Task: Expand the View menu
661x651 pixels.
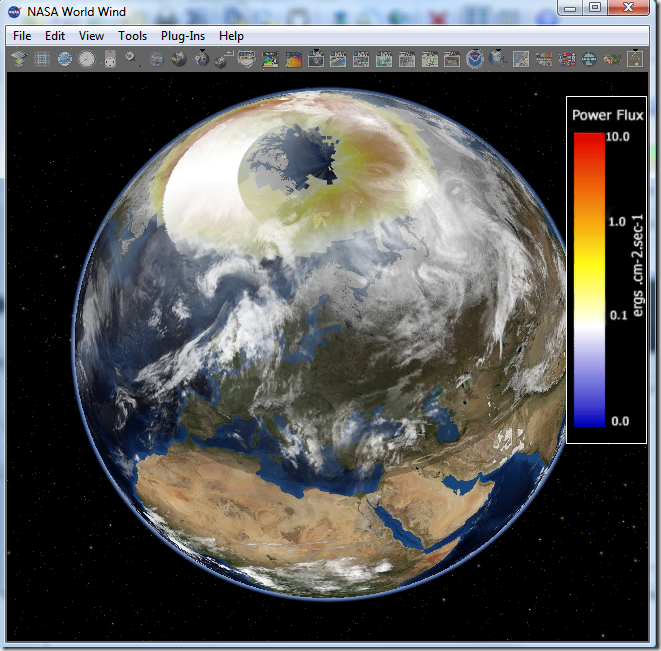Action: click(91, 36)
